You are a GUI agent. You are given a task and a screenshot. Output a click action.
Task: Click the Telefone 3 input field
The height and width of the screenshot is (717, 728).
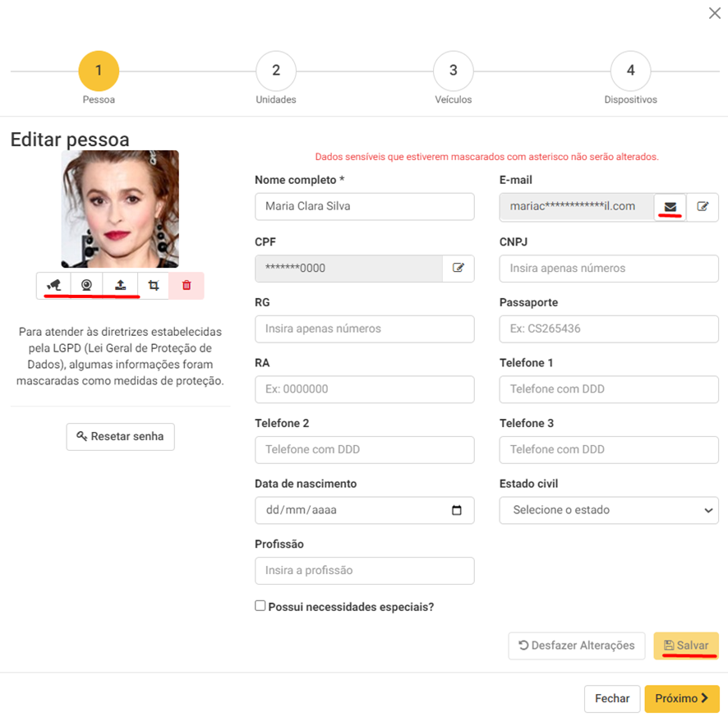click(609, 449)
